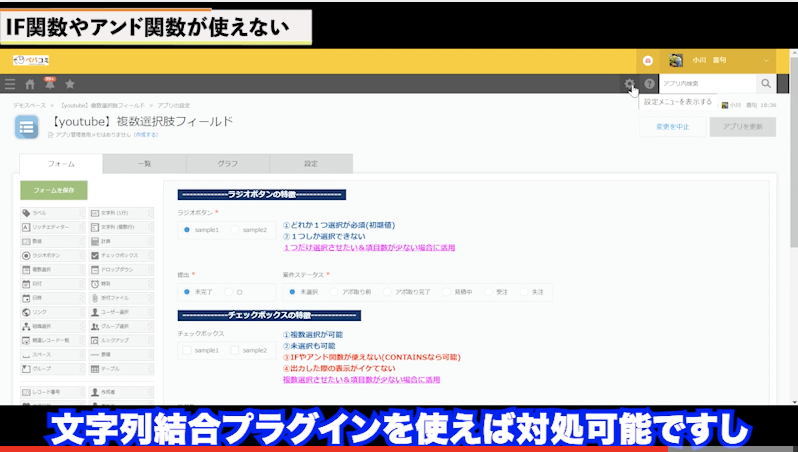The height and width of the screenshot is (452, 798).
Task: Click the favorites star icon
Action: pos(70,84)
